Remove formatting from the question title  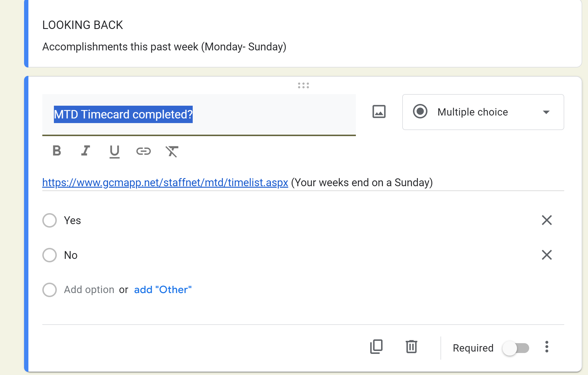click(172, 151)
